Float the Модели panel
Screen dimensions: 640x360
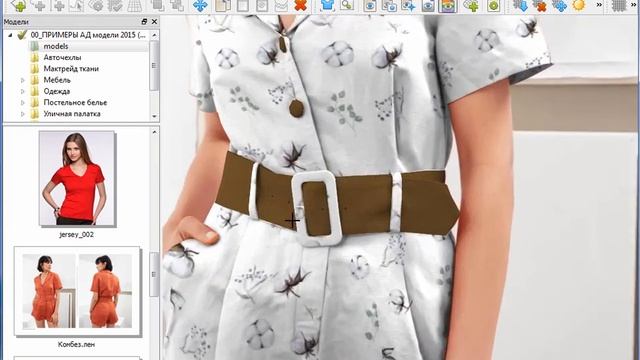coord(144,22)
